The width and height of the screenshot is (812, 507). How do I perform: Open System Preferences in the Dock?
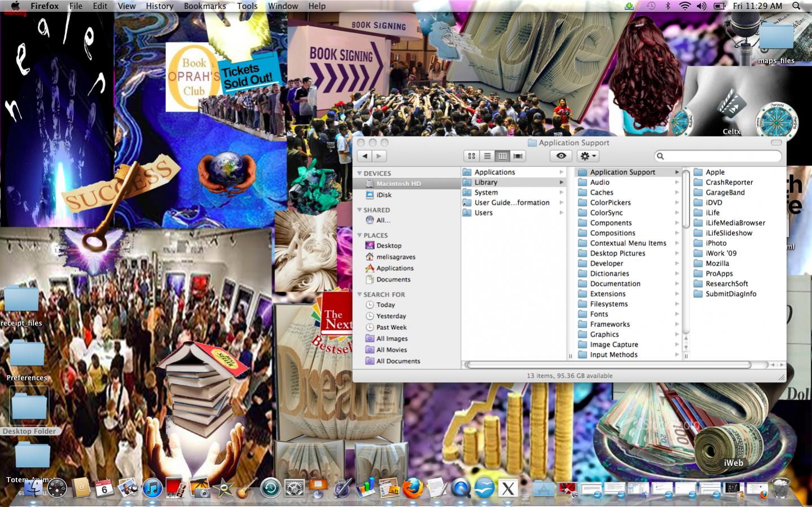point(295,488)
